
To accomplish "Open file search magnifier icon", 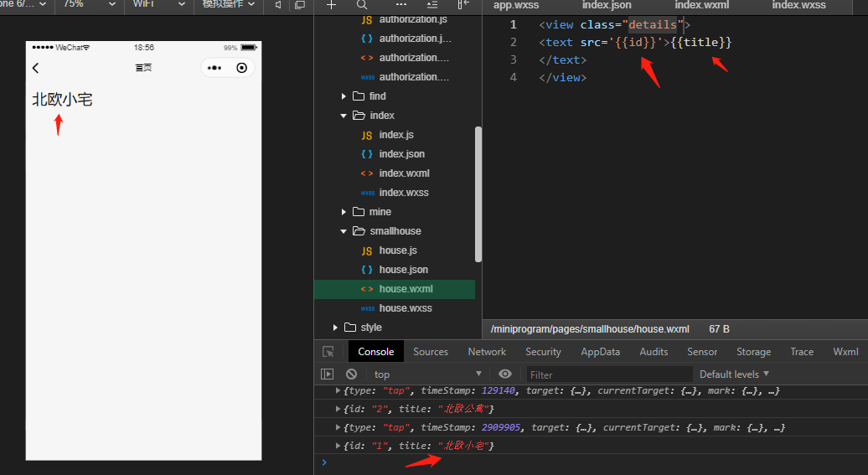I will pos(362,5).
